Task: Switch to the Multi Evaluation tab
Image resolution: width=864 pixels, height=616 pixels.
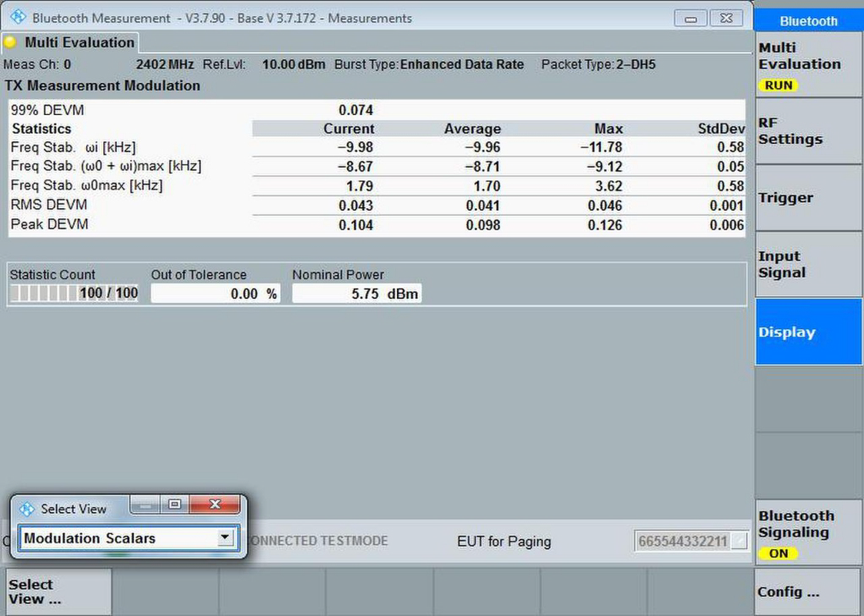Action: click(x=70, y=42)
